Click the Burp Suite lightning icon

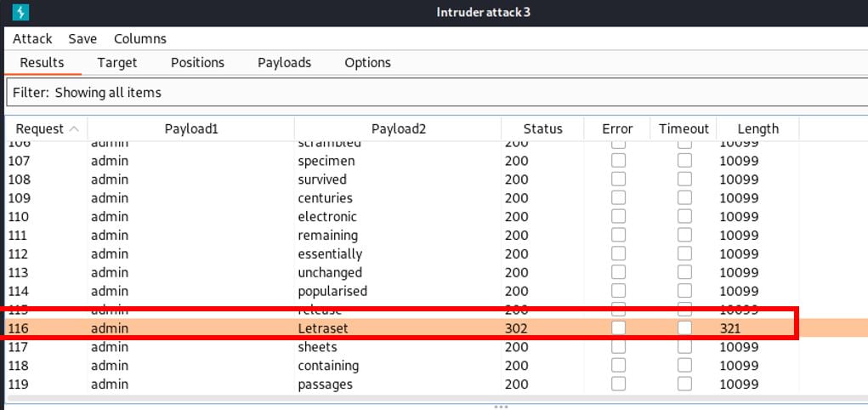(x=20, y=12)
